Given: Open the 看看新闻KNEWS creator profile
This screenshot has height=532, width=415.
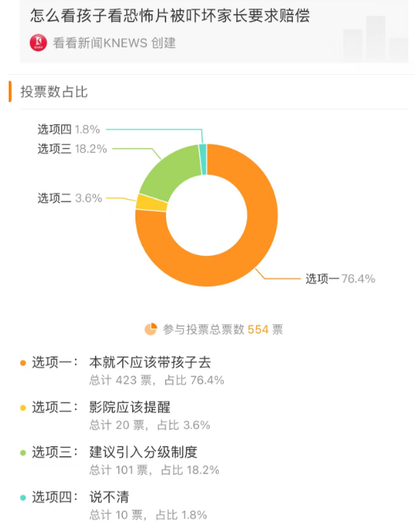Looking at the screenshot, I should (x=114, y=43).
